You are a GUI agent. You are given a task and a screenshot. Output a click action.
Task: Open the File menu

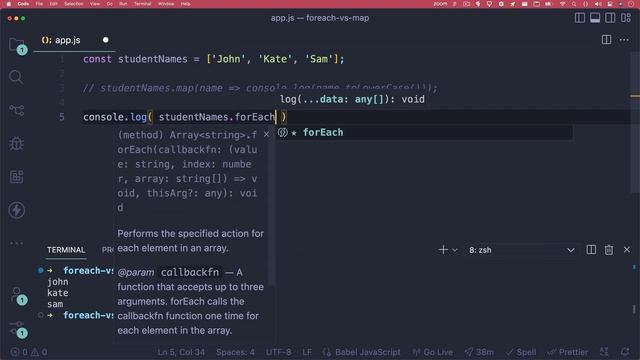[x=39, y=4]
